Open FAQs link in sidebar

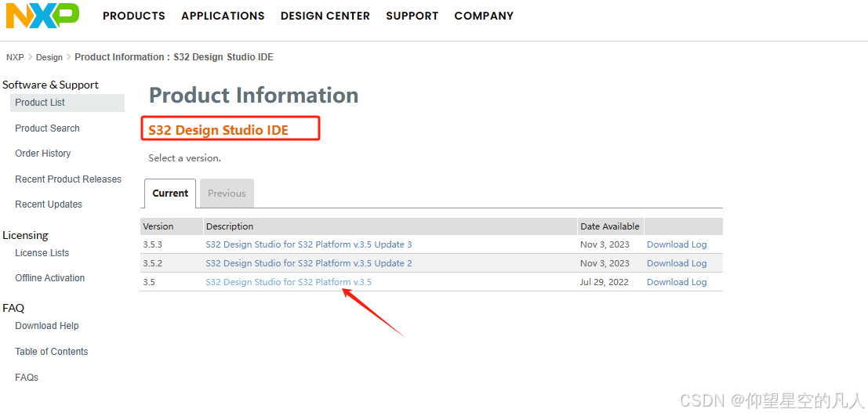27,378
